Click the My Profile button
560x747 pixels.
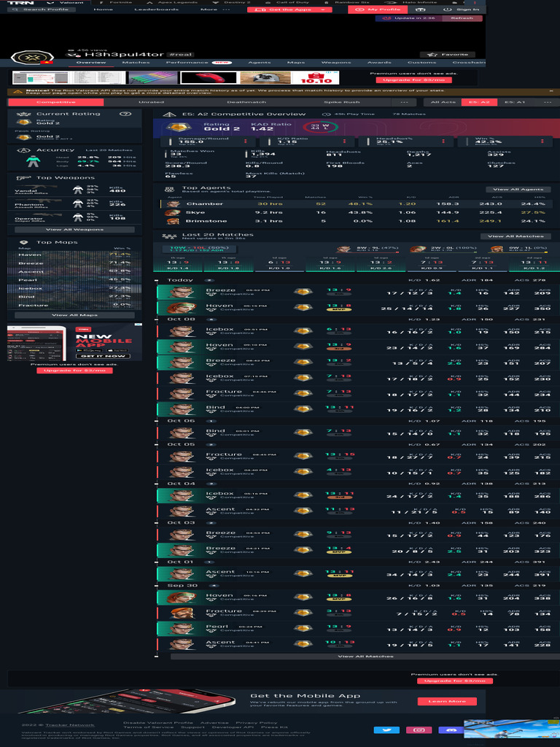378,9
